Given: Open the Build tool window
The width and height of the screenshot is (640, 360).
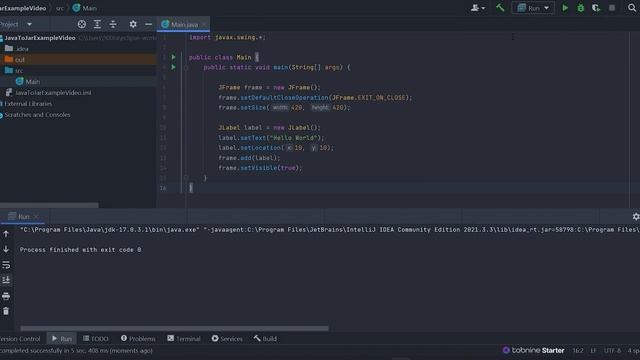Looking at the screenshot, I should (x=265, y=339).
